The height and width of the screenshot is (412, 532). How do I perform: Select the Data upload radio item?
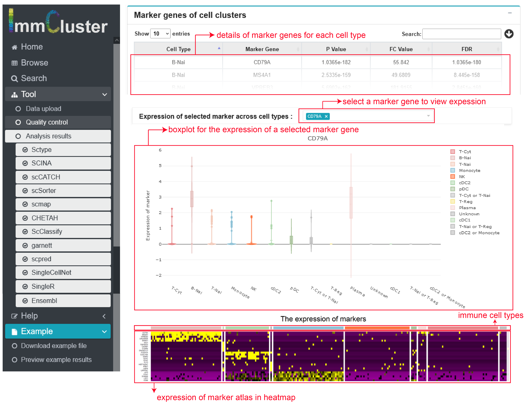click(18, 109)
